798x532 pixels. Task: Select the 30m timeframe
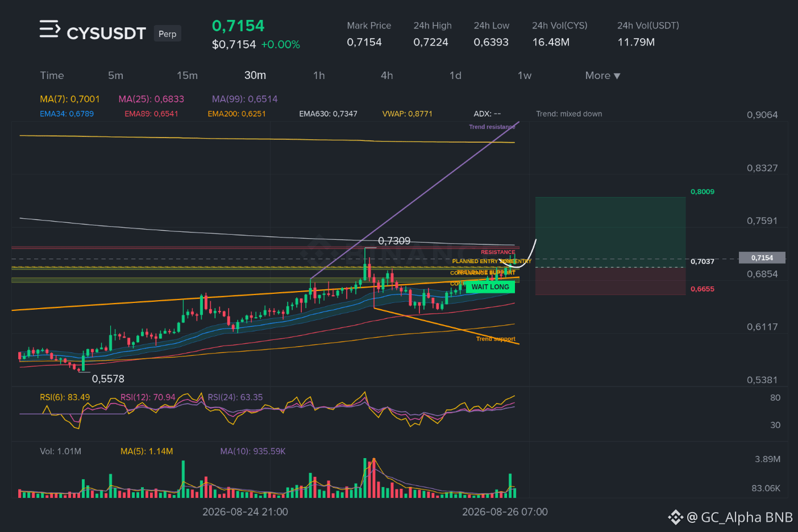[x=255, y=76]
